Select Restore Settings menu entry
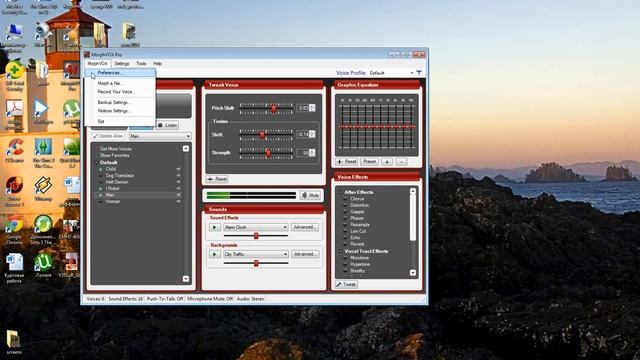The width and height of the screenshot is (640, 360). coord(120,111)
